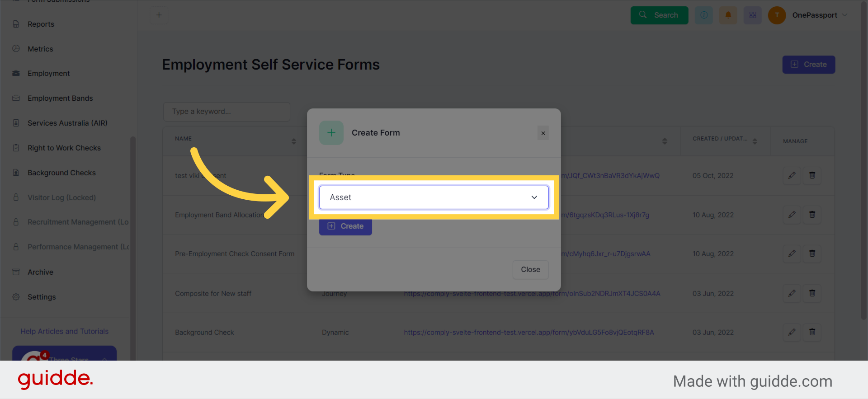Delete the Employment Band Allocation row
The height and width of the screenshot is (399, 868).
tap(812, 215)
